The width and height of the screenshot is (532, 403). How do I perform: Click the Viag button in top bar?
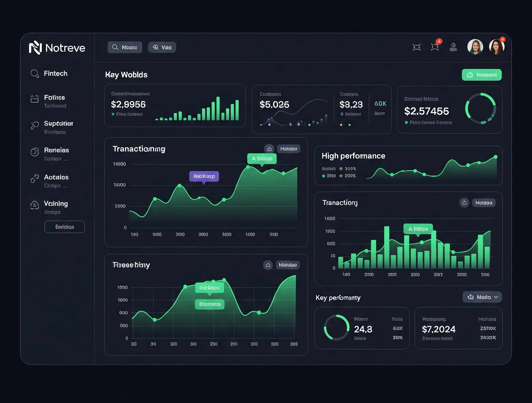coord(162,47)
